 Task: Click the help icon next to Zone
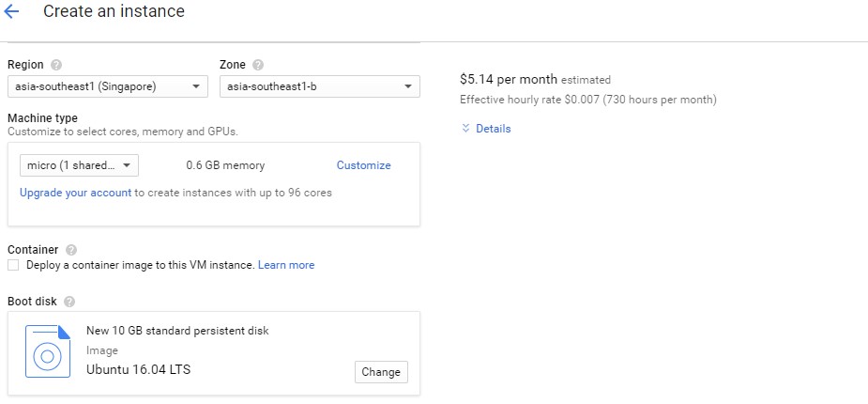pos(258,65)
